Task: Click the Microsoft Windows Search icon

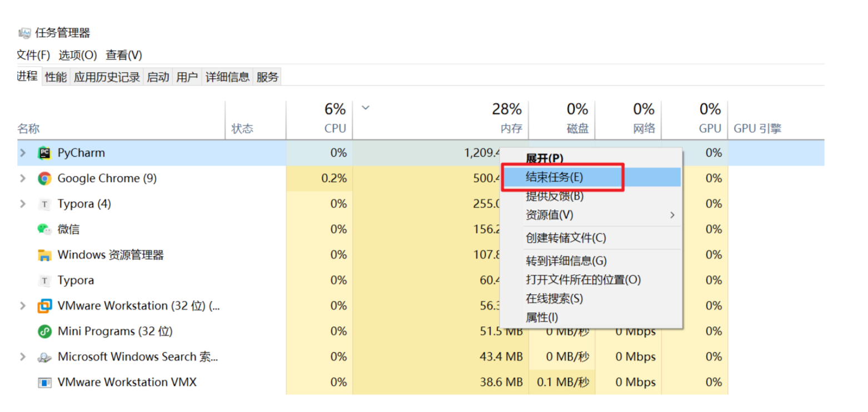Action: (x=44, y=357)
